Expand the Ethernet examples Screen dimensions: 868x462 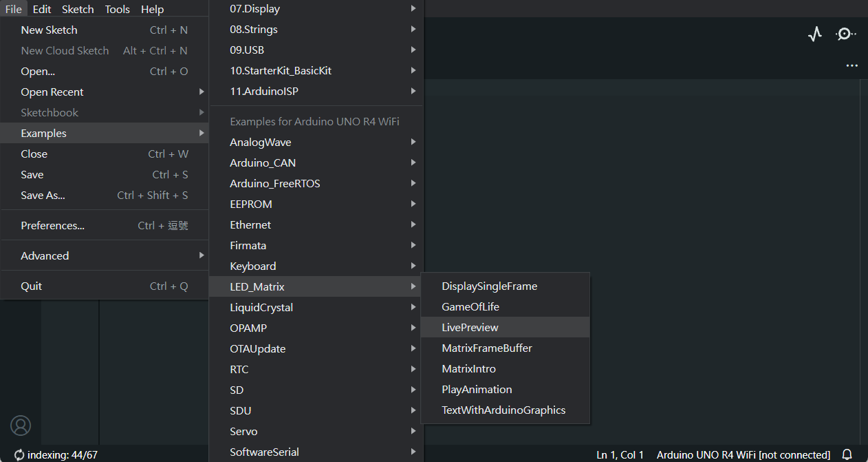316,225
